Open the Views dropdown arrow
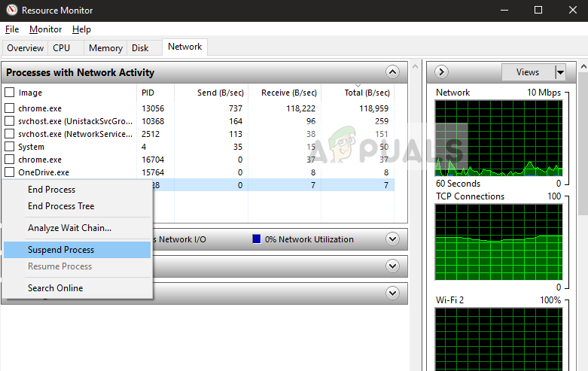 (x=560, y=72)
